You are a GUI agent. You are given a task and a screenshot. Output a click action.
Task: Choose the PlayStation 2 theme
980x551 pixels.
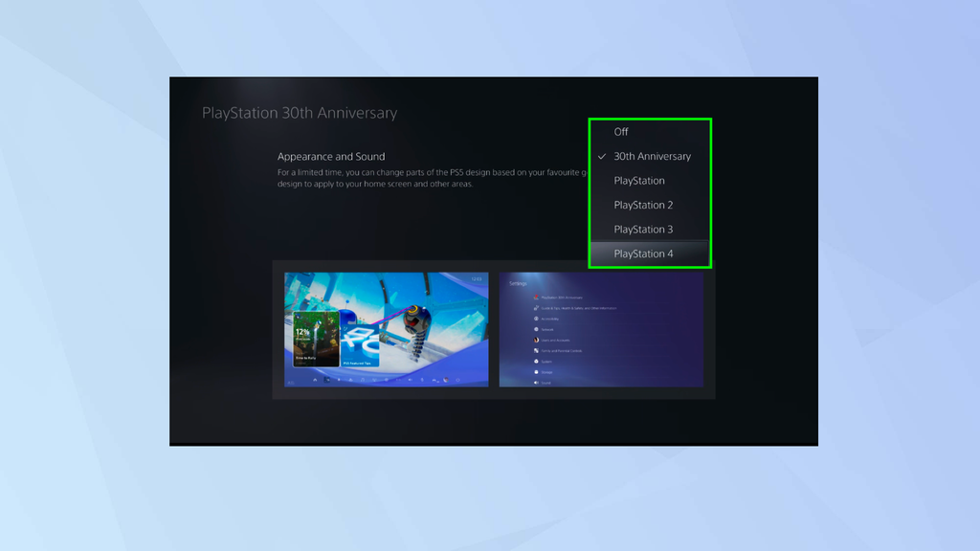click(x=643, y=205)
